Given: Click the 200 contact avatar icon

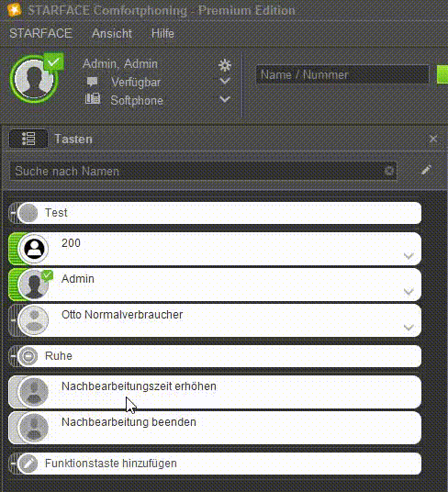Looking at the screenshot, I should [x=34, y=249].
